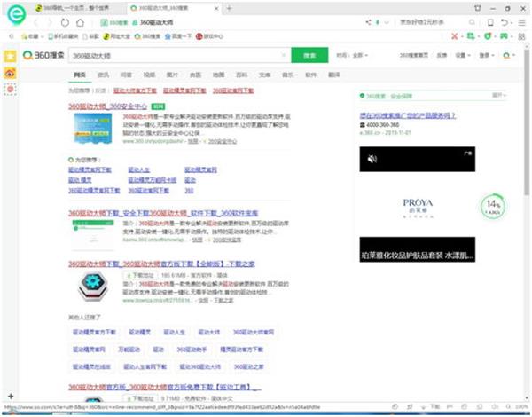Click the 360搜索 logo
Viewport: 532px width, 417px height.
tap(44, 55)
